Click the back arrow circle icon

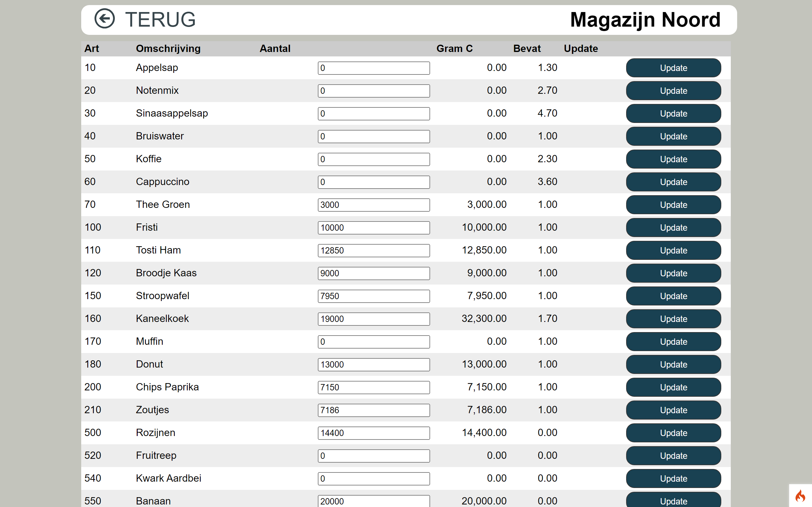[104, 19]
